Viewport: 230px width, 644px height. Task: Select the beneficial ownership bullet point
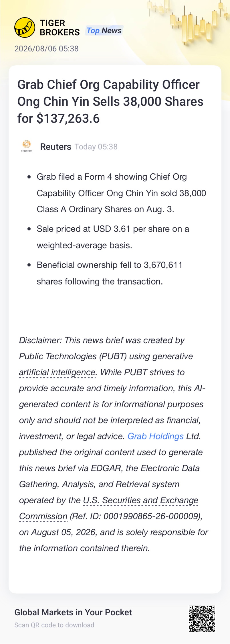(x=110, y=273)
